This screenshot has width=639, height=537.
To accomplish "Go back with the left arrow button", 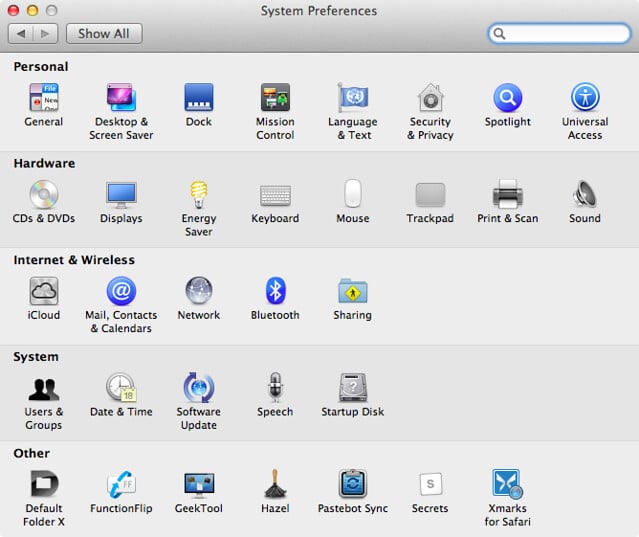I will pyautogui.click(x=21, y=33).
